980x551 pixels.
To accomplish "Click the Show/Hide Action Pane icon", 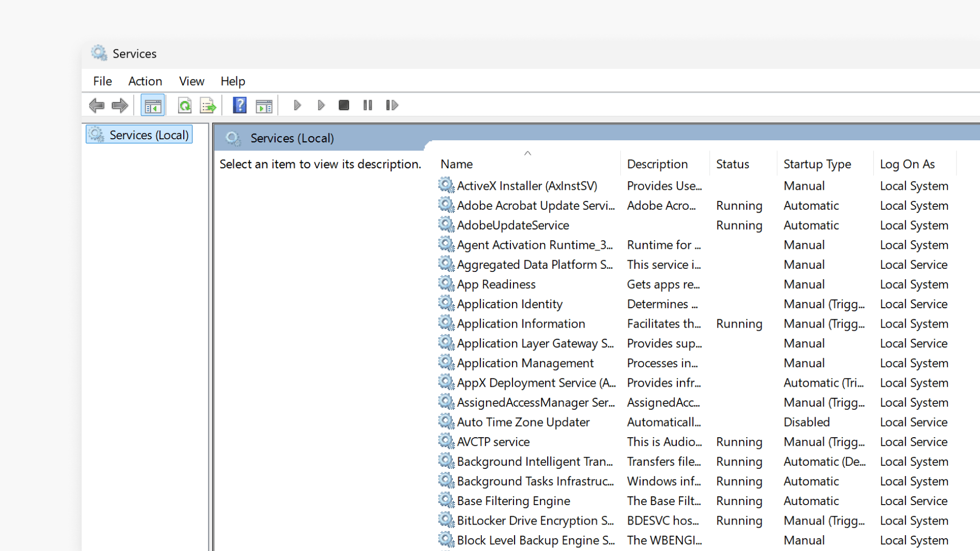I will [264, 106].
